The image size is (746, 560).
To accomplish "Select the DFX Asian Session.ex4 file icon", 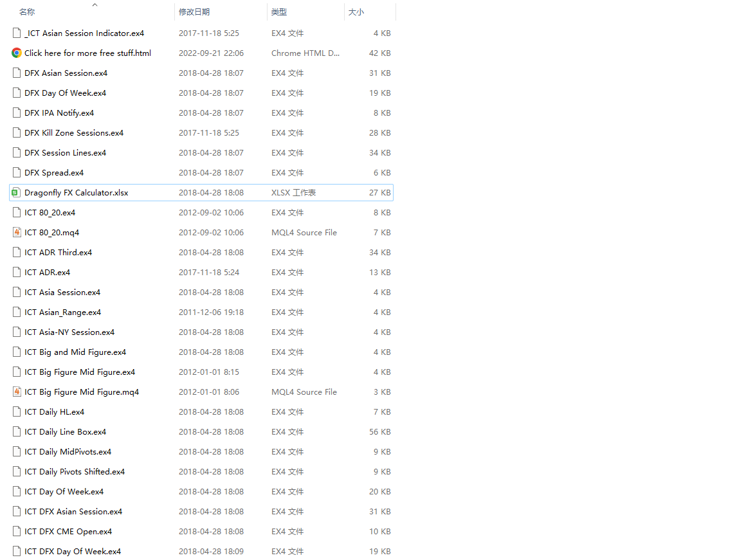I will click(17, 73).
